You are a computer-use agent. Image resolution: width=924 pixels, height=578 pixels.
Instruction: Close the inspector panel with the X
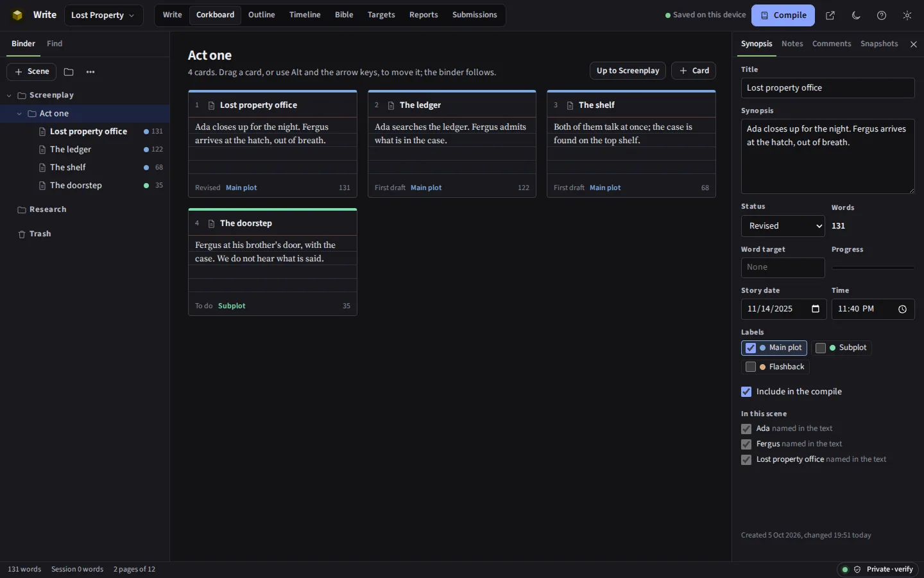tap(914, 44)
